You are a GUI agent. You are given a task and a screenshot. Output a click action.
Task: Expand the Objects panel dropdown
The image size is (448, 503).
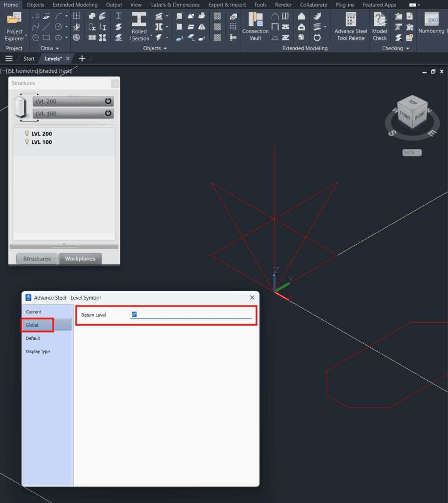coord(165,49)
